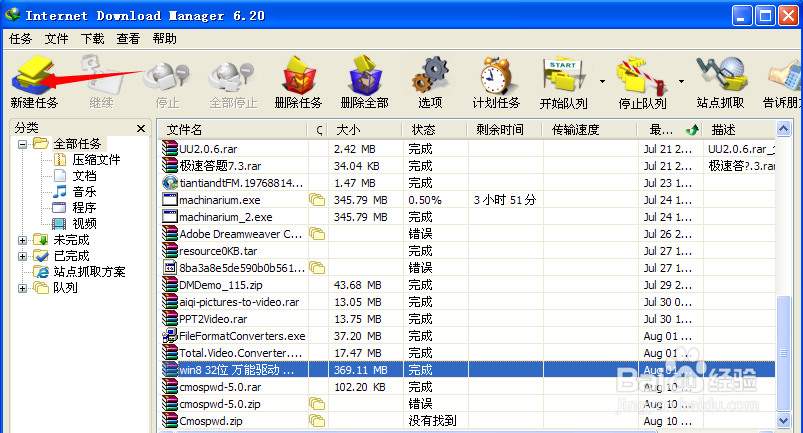Expand the 队列 tree node
The width and height of the screenshot is (803, 433).
[22, 288]
